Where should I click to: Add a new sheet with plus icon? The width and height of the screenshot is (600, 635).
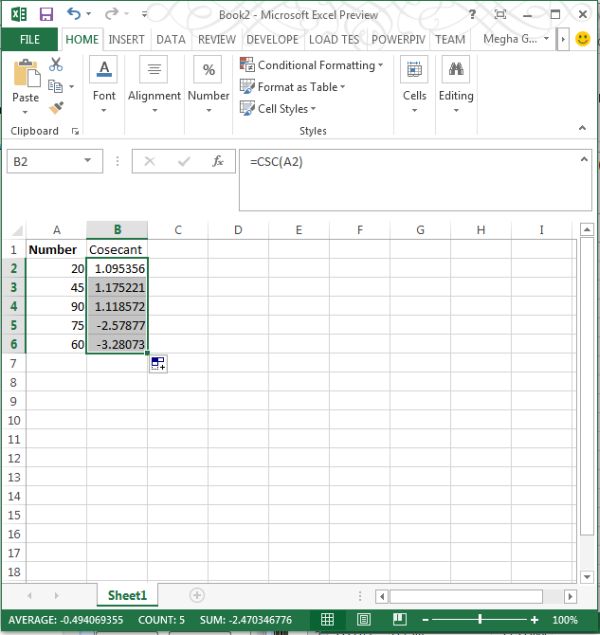click(x=197, y=595)
